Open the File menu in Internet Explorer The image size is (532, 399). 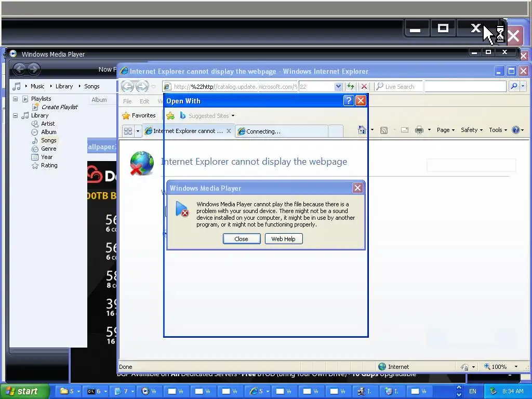(x=127, y=101)
